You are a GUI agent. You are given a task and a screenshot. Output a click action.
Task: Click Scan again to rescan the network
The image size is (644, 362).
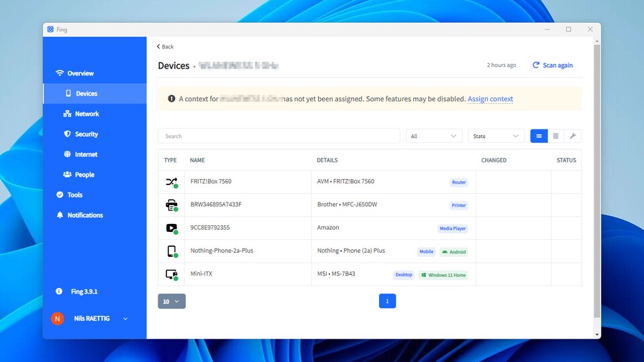pos(553,65)
